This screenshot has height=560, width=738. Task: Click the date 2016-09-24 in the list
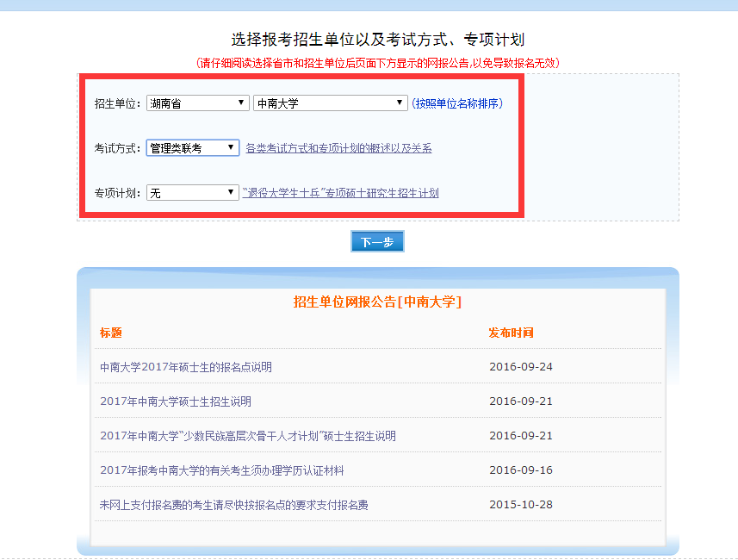[x=521, y=367]
